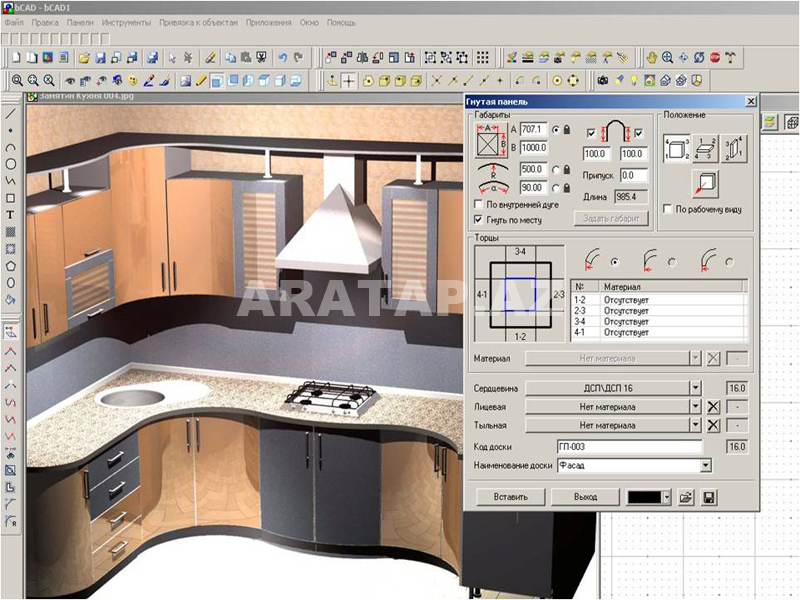Screen dimensions: 800x600
Task: Click the anchor snap icon
Action: click(332, 81)
